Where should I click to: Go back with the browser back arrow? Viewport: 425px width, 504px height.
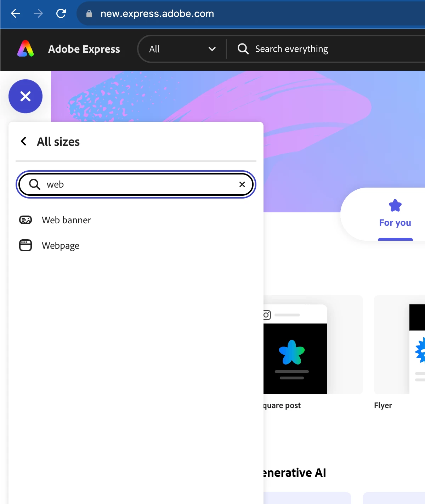(x=16, y=13)
